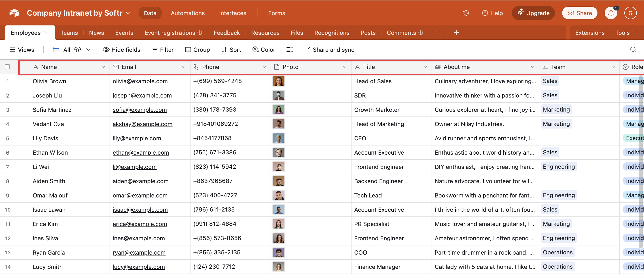Click the search magnifier icon
The height and width of the screenshot is (274, 644).
(x=633, y=50)
